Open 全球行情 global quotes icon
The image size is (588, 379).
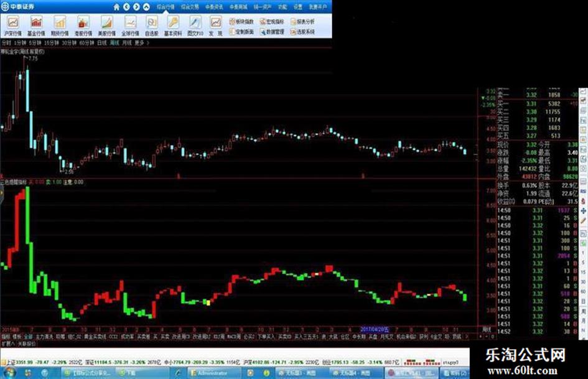point(130,26)
